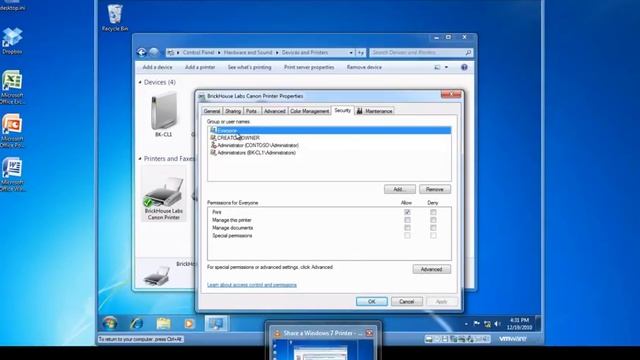This screenshot has height=360, width=640.
Task: Click the Share a Windows 7 Printer preview
Action: point(323,349)
